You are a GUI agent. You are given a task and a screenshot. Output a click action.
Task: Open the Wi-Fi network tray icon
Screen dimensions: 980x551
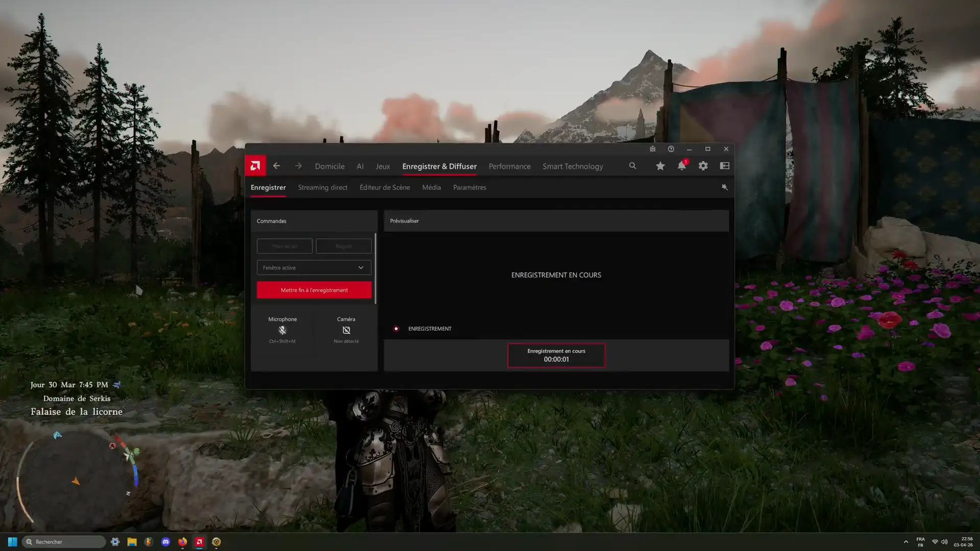(935, 542)
